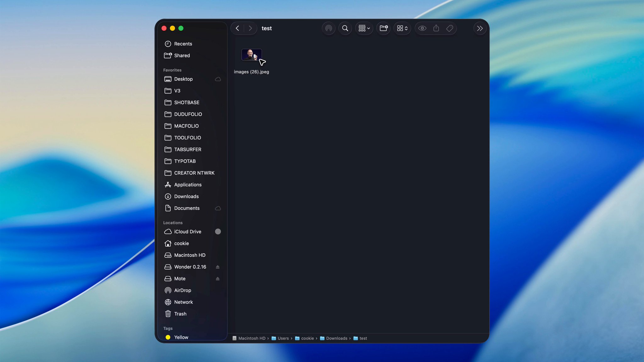The width and height of the screenshot is (644, 362).
Task: Open the SHOTBASE folder in sidebar
Action: [x=192, y=102]
